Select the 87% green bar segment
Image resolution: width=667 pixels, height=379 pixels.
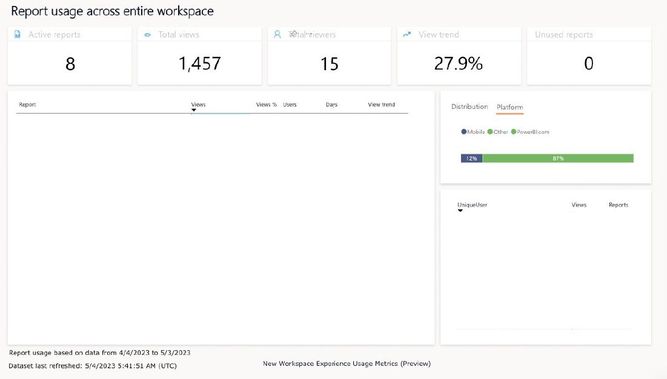(558, 158)
